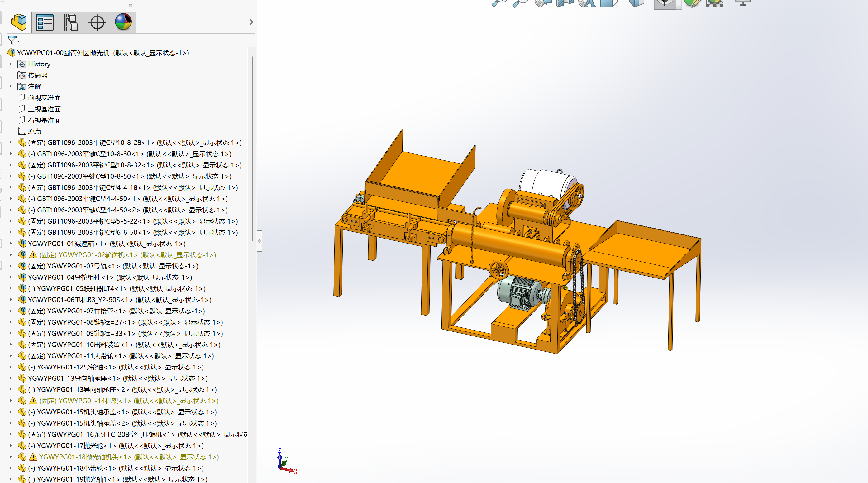
Task: Switch to the ConfigurationManager tab
Action: [71, 22]
